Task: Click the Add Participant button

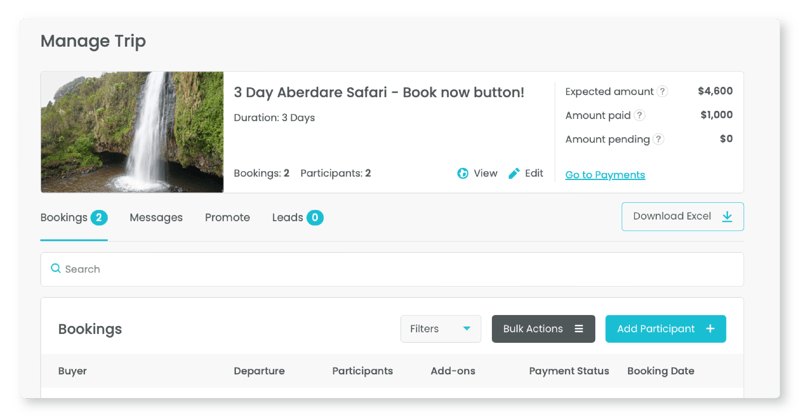Action: [x=665, y=329]
